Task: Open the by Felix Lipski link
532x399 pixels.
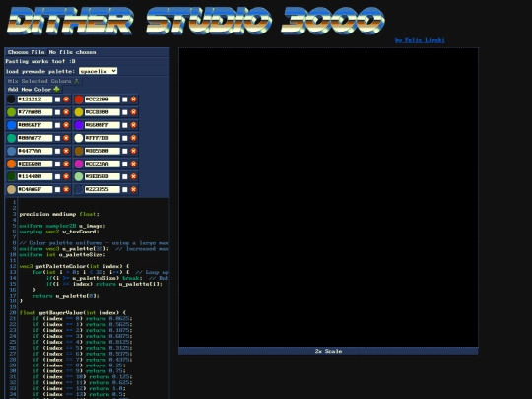Action: (420, 40)
